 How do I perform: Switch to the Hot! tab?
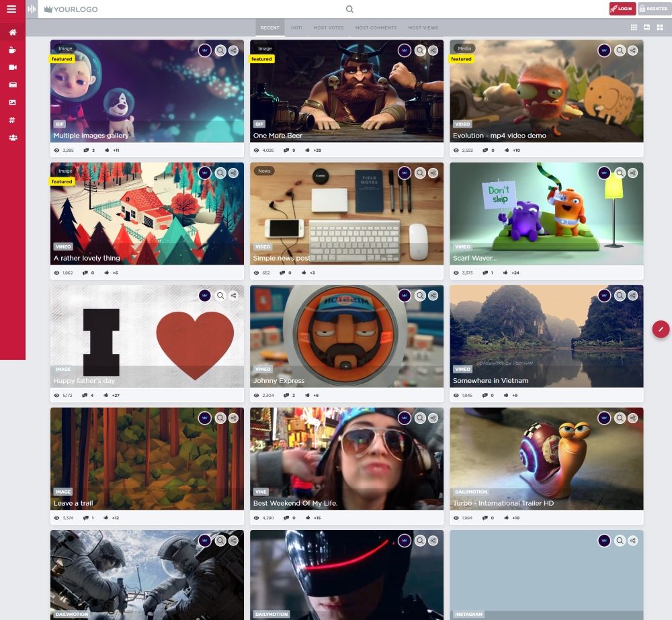click(296, 28)
